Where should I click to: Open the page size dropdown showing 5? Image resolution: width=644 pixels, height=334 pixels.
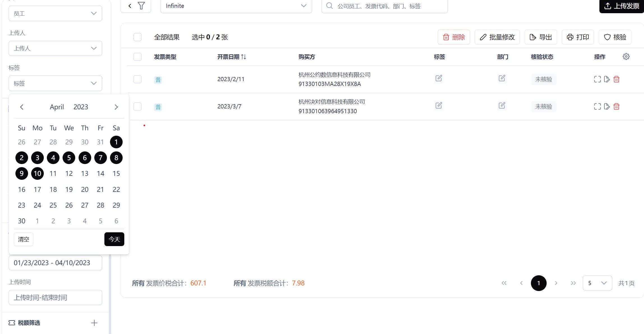[x=597, y=283]
